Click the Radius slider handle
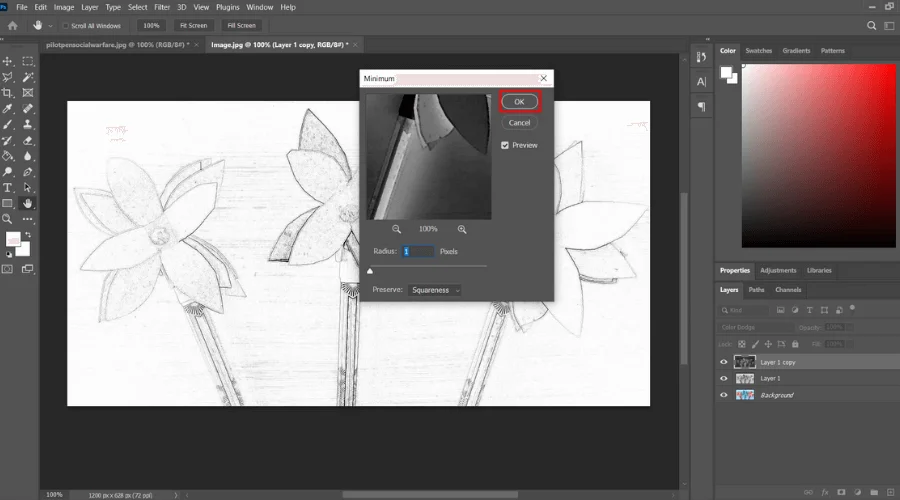The image size is (900, 500). click(x=370, y=271)
